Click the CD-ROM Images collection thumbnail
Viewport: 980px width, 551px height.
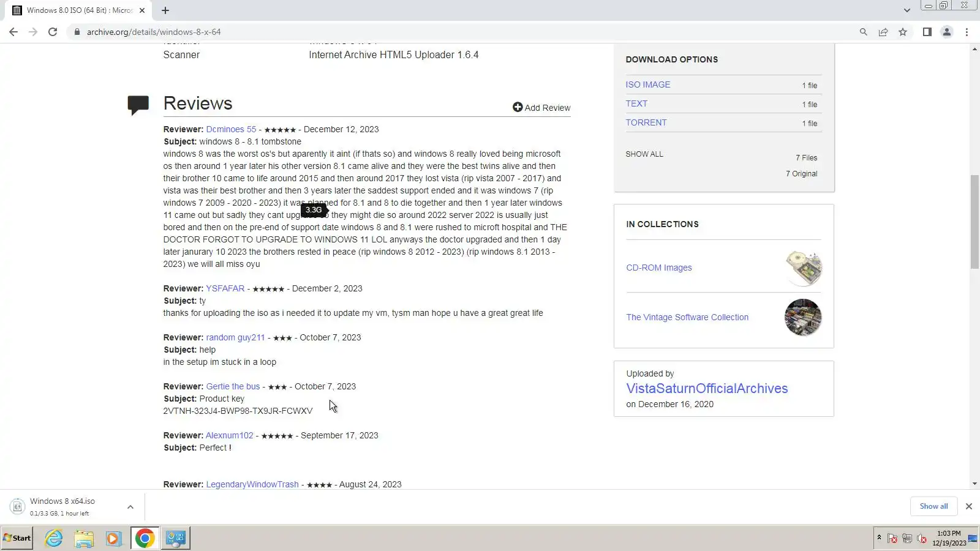coord(803,268)
